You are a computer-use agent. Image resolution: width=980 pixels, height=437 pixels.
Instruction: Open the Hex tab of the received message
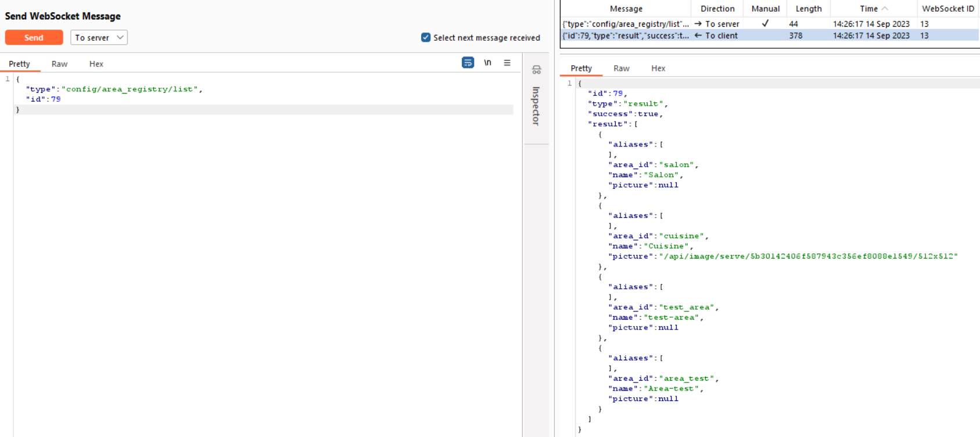coord(658,69)
